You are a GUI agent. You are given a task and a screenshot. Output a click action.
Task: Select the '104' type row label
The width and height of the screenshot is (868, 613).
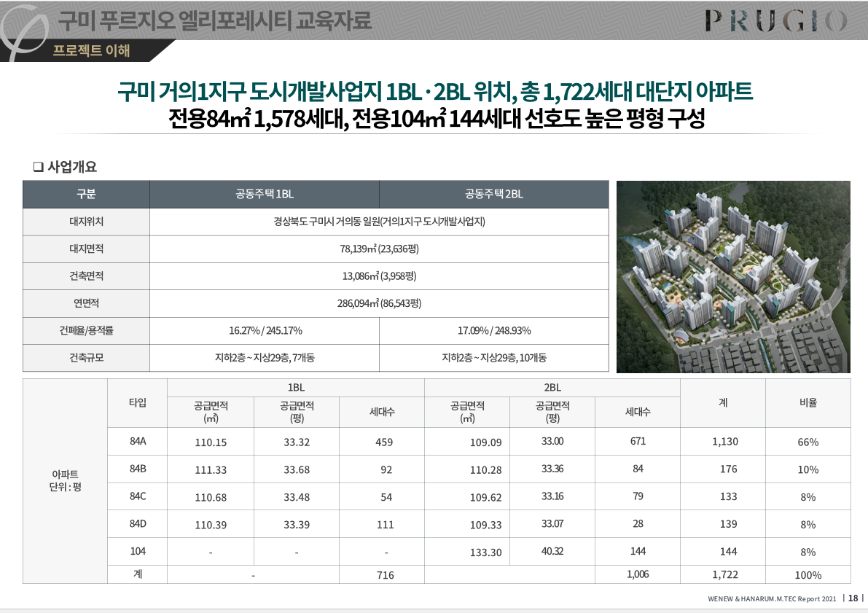[137, 552]
